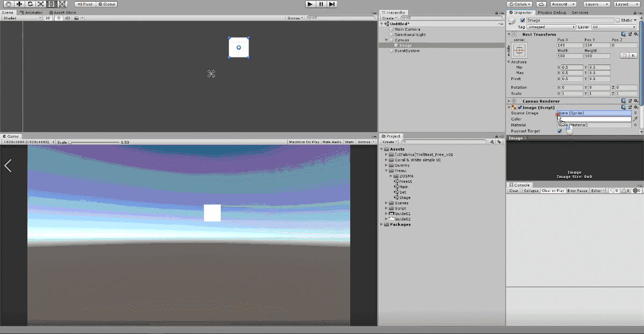This screenshot has height=334, width=644.
Task: Click the Play button
Action: pyautogui.click(x=310, y=4)
